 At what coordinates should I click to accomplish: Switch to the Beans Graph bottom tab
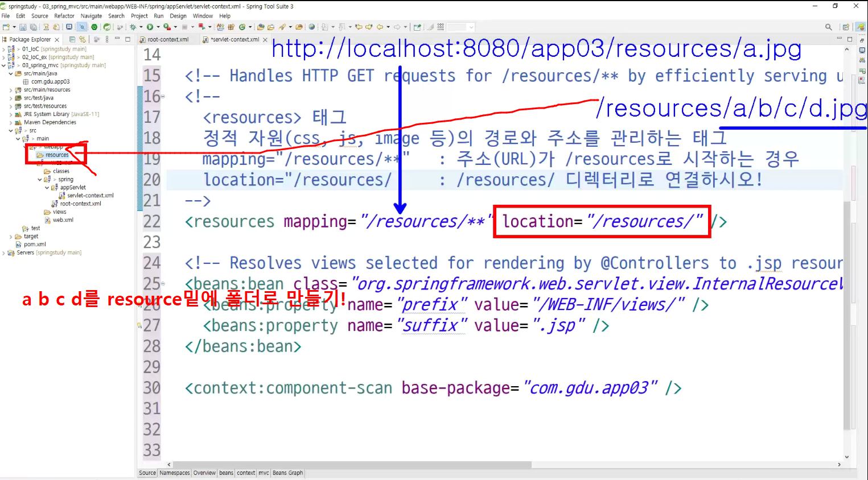(x=288, y=473)
